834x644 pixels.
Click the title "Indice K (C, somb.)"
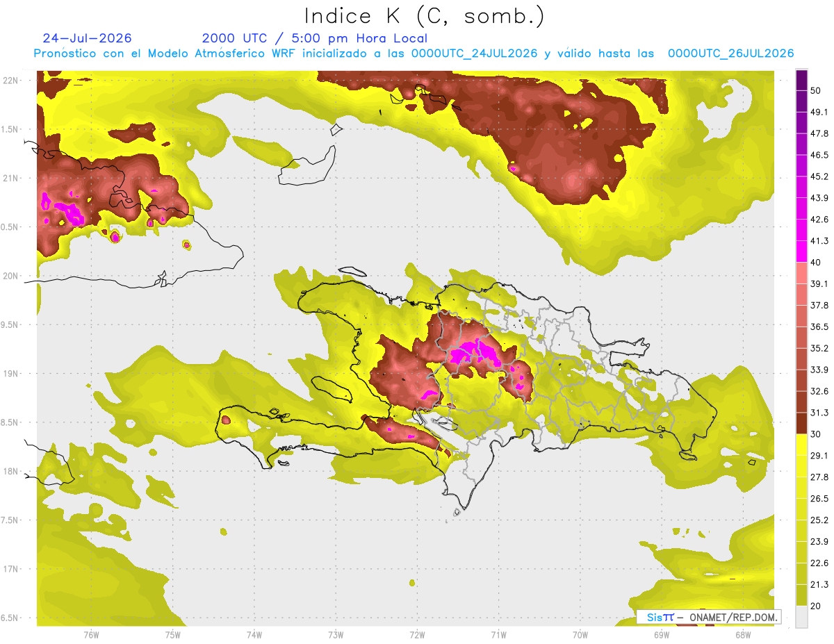click(x=424, y=16)
